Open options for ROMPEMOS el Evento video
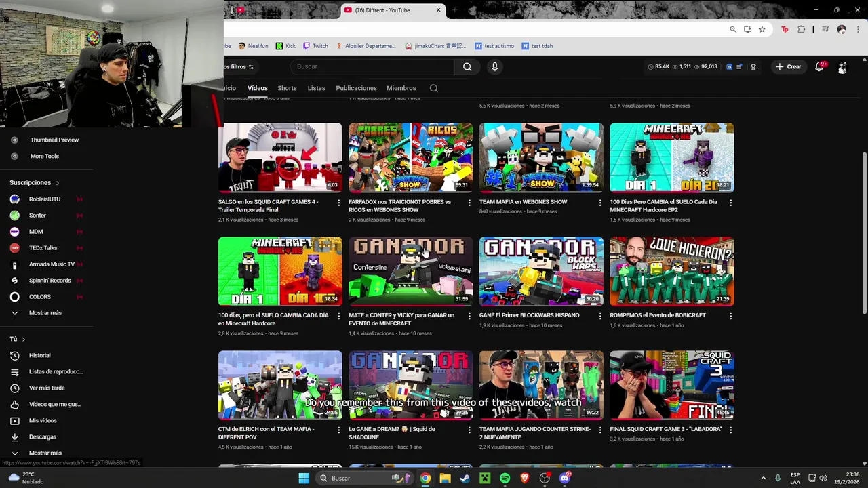This screenshot has width=868, height=488. click(730, 316)
